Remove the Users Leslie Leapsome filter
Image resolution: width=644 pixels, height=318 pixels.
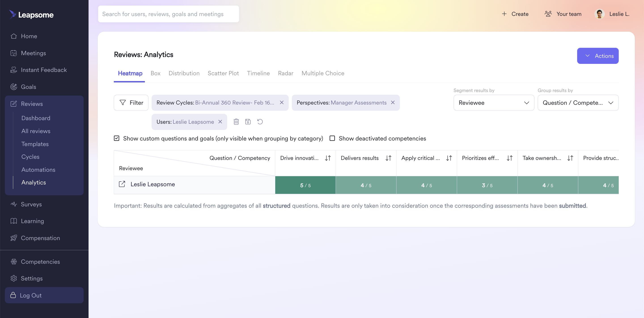click(220, 122)
